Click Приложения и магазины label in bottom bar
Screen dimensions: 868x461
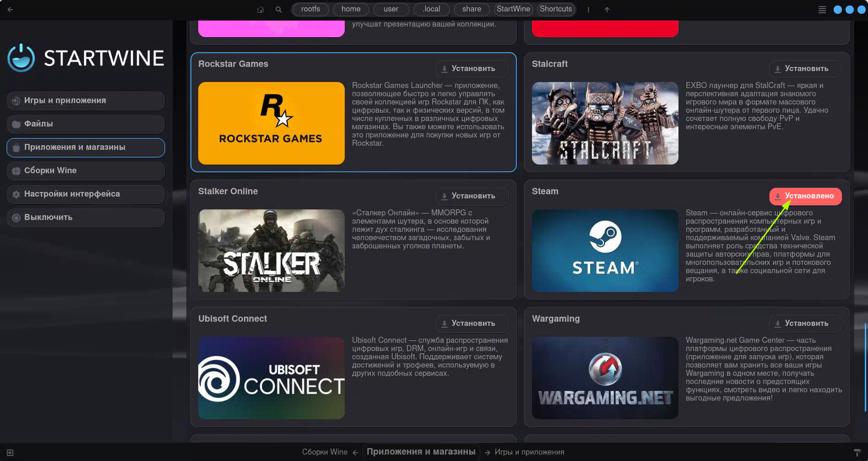(421, 452)
